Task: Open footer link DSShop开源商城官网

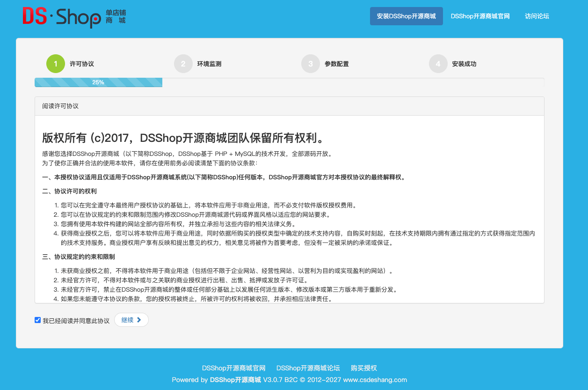Action: click(x=234, y=368)
